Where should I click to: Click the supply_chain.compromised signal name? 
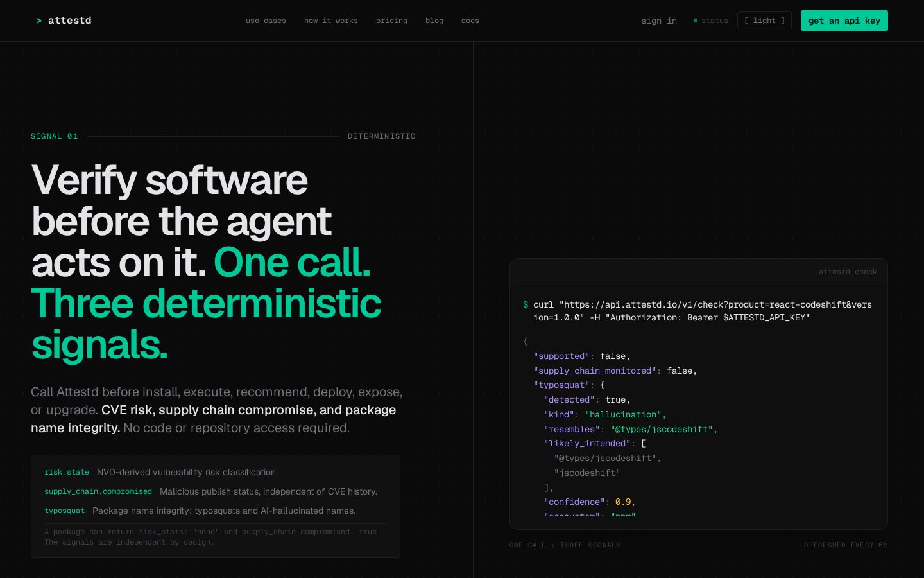98,491
